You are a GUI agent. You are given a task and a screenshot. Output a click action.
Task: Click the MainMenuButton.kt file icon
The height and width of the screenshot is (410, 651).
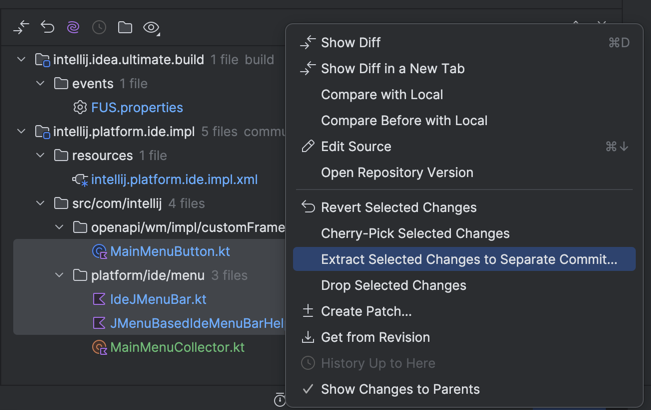(99, 251)
